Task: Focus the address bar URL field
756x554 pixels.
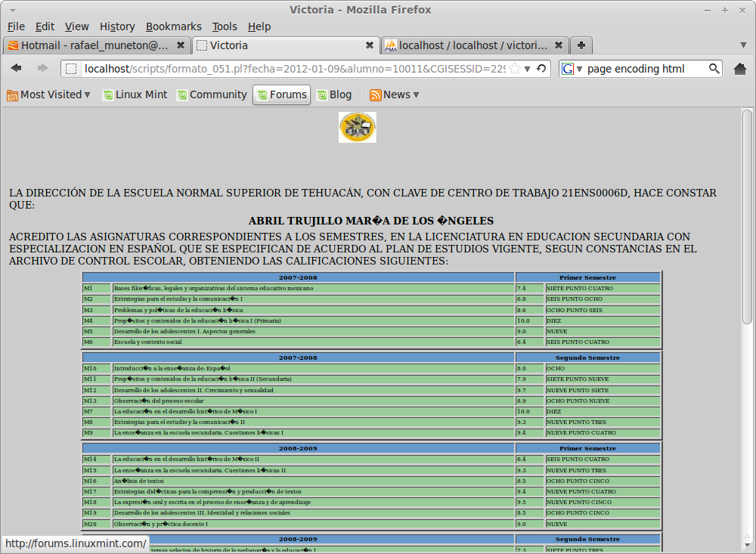Action: tap(295, 69)
